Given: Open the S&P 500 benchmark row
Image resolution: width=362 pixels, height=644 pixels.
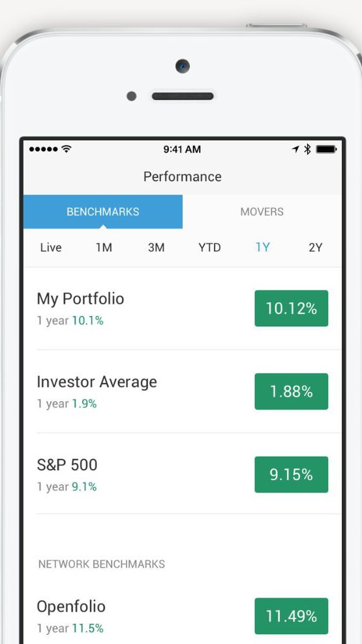Looking at the screenshot, I should click(183, 474).
